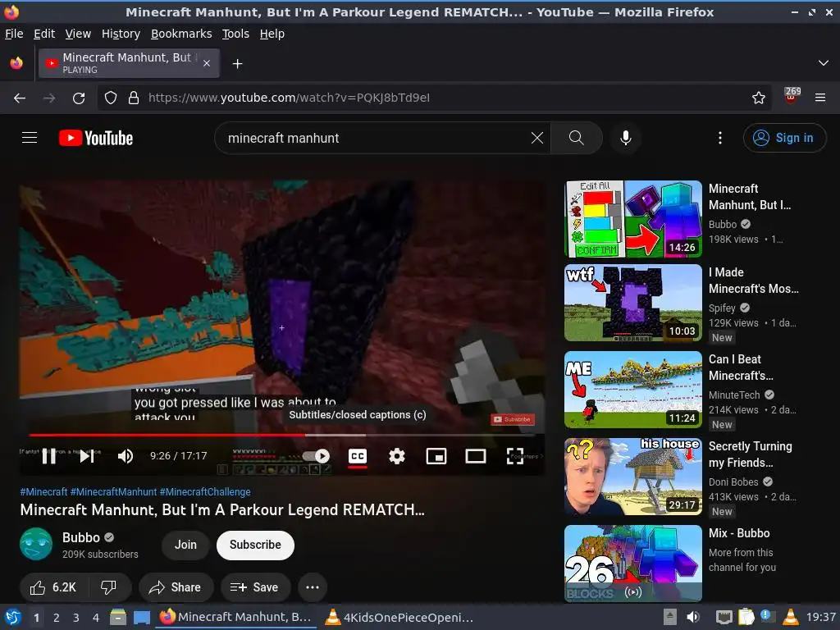
Task: Seek on the red video progress bar
Action: click(x=282, y=435)
